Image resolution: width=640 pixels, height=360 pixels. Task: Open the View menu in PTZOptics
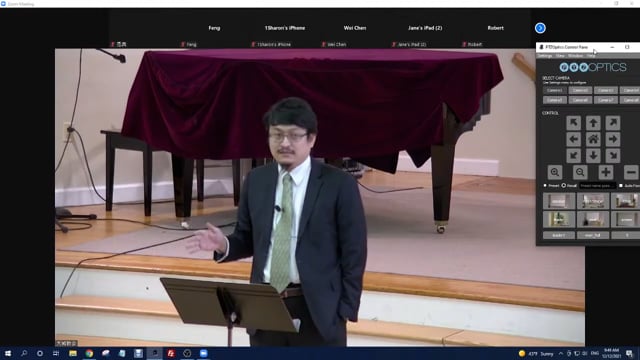coord(560,56)
